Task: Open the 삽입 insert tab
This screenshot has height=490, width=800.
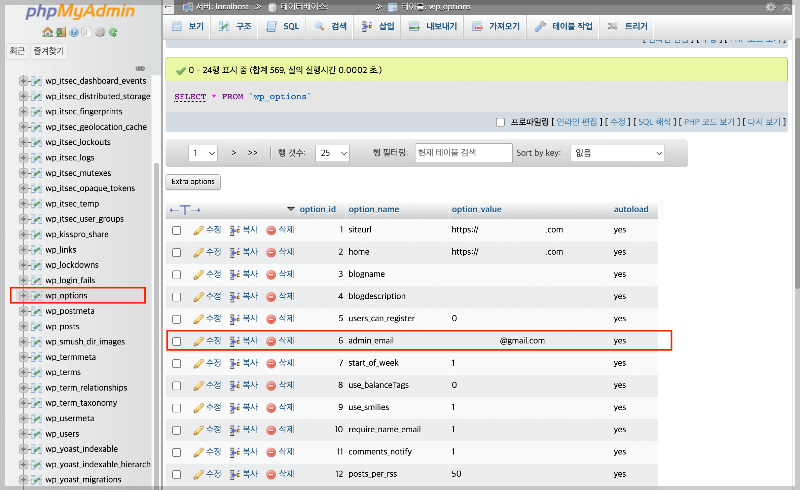Action: pyautogui.click(x=378, y=27)
